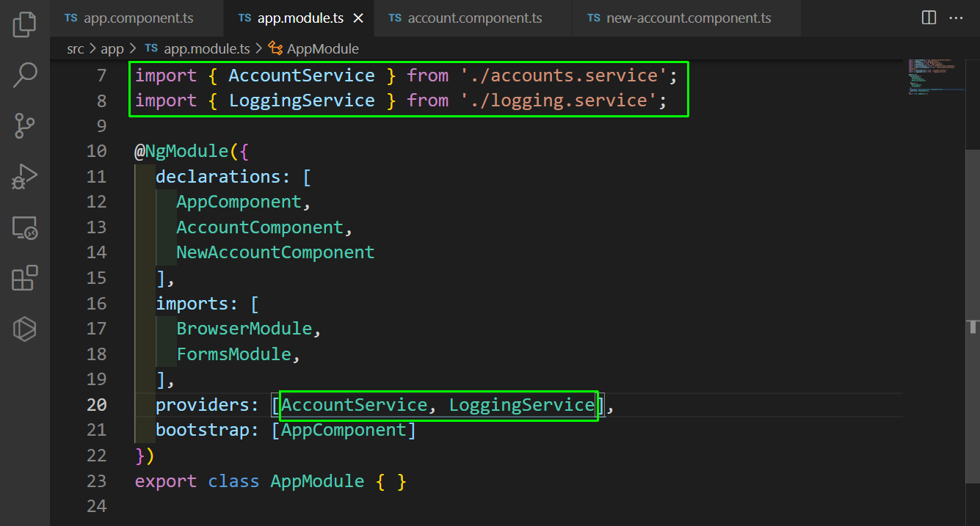Click AccountService in the line 7 import
Viewport: 980px width, 526px height.
point(302,76)
